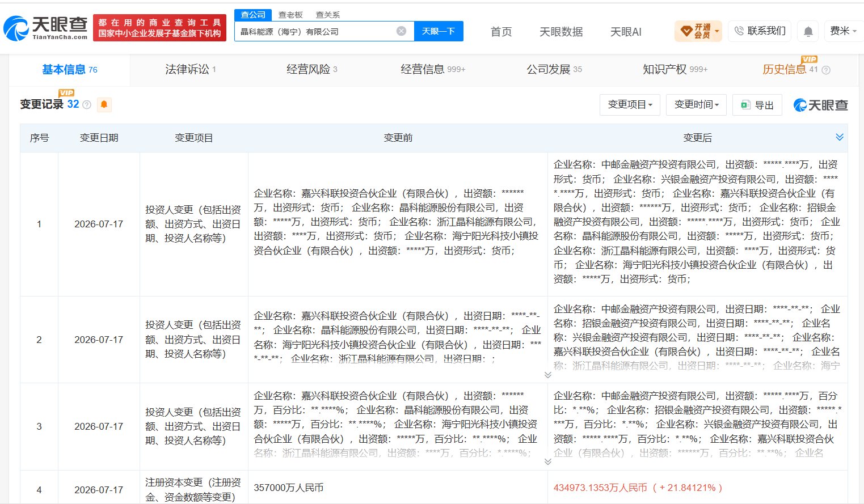
Task: Click row 3 投资人变更 item text
Action: click(x=193, y=426)
